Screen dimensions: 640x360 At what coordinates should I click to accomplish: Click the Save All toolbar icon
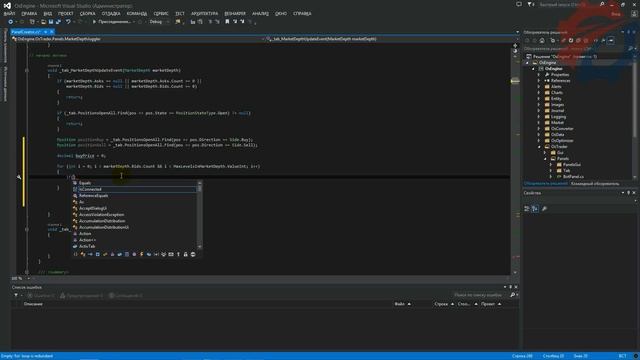tap(58, 22)
